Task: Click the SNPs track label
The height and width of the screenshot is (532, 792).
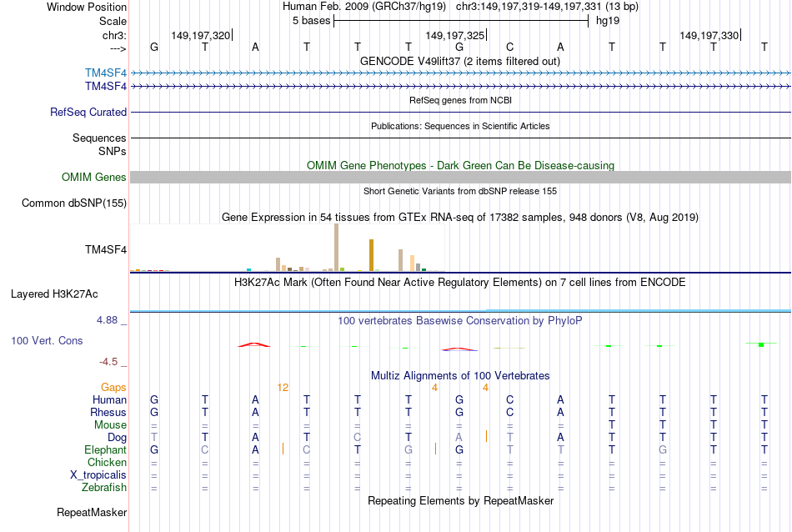Action: click(x=113, y=151)
